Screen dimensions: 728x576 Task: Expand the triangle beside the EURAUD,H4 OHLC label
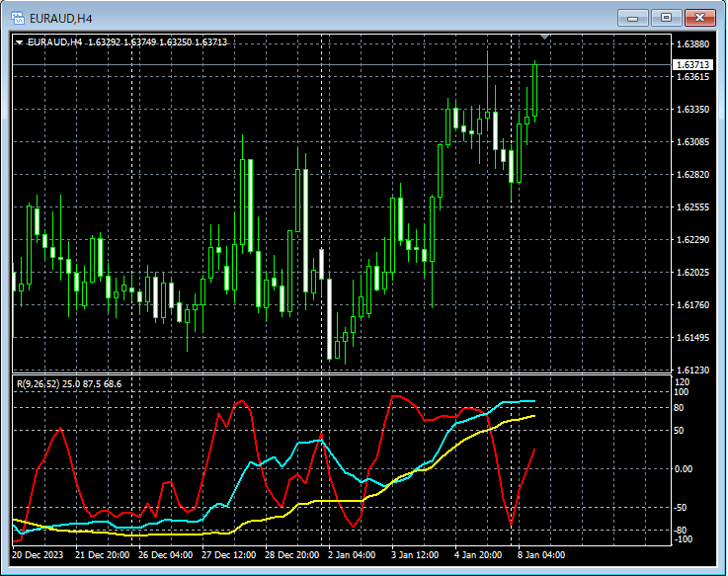(x=19, y=42)
